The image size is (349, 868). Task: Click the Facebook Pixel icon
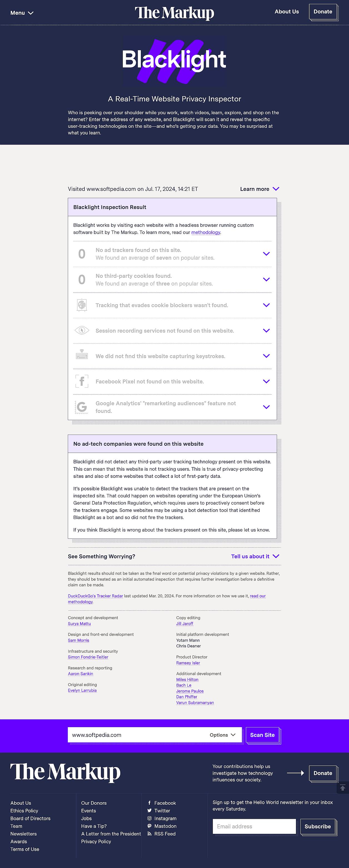81,381
